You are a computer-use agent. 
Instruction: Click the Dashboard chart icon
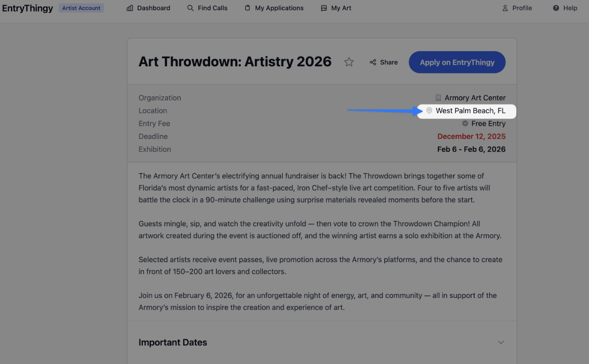click(x=130, y=8)
